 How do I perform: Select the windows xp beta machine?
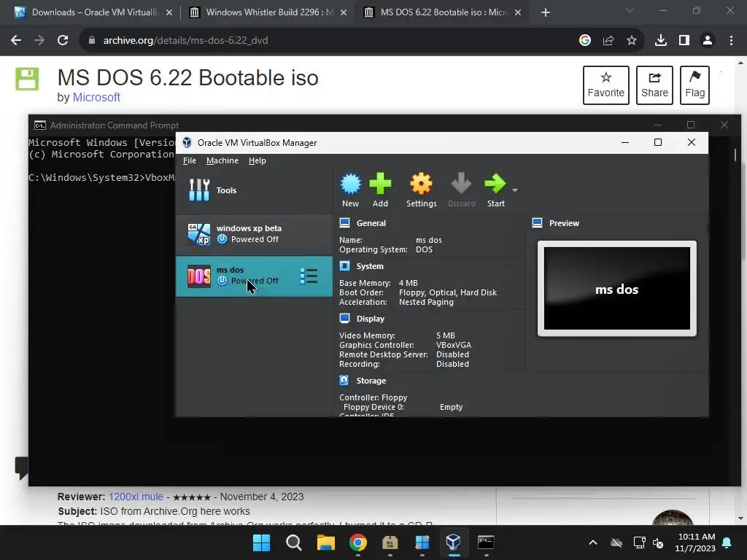coord(254,234)
